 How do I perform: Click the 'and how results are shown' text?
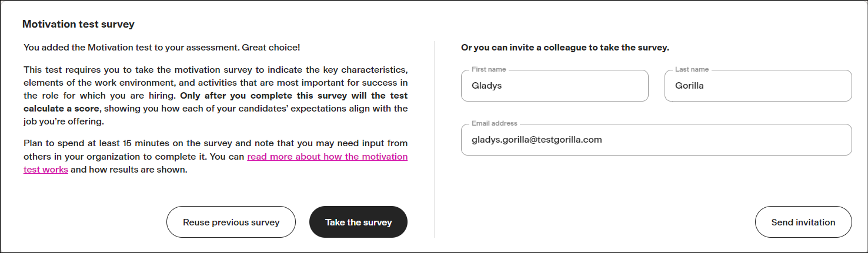coord(129,170)
